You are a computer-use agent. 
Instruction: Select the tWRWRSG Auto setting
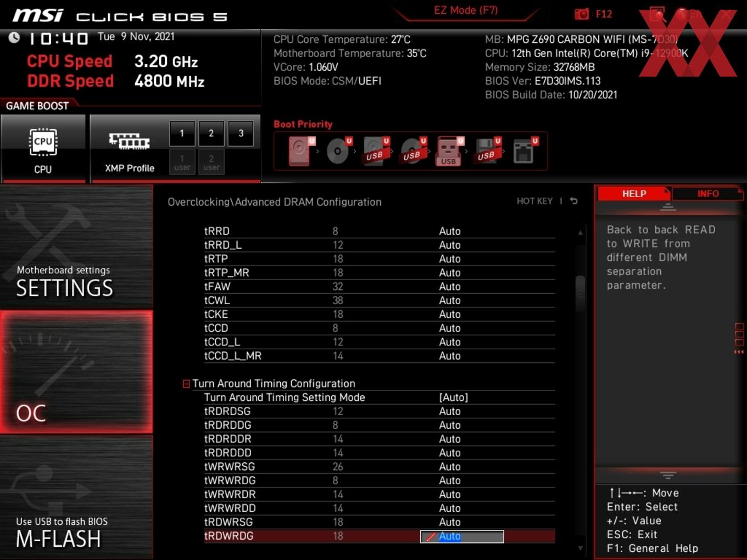(450, 467)
